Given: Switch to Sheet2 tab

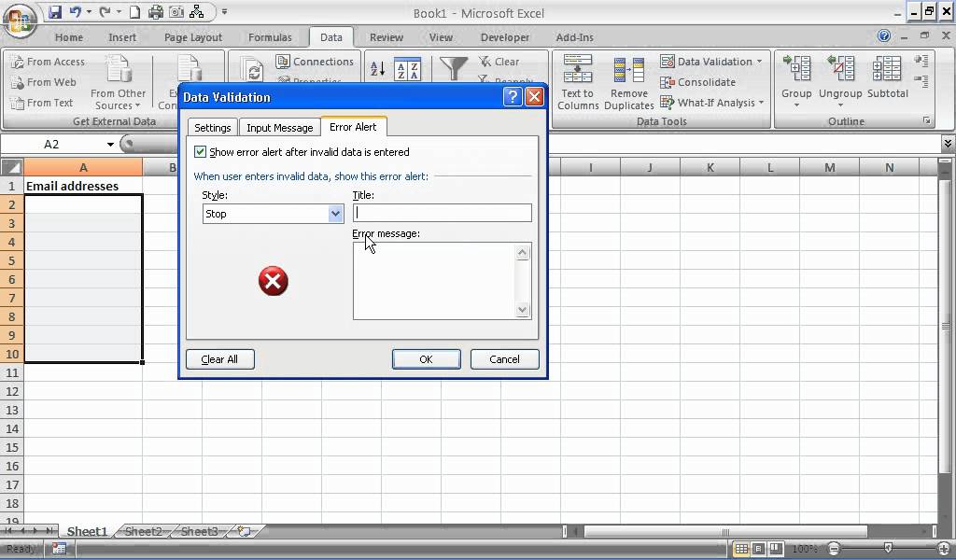Looking at the screenshot, I should coord(143,531).
